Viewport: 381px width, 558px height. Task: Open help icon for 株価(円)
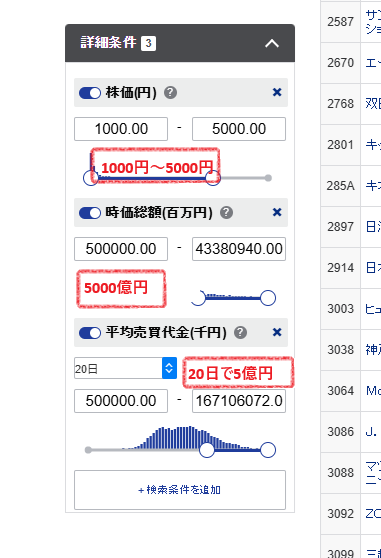170,93
